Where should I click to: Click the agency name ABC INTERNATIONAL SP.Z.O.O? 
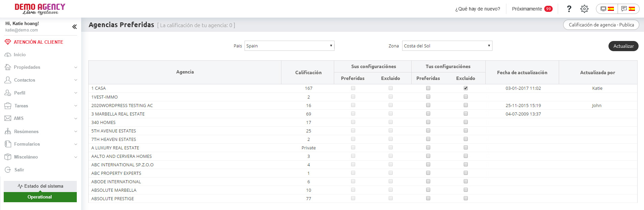(x=122, y=165)
